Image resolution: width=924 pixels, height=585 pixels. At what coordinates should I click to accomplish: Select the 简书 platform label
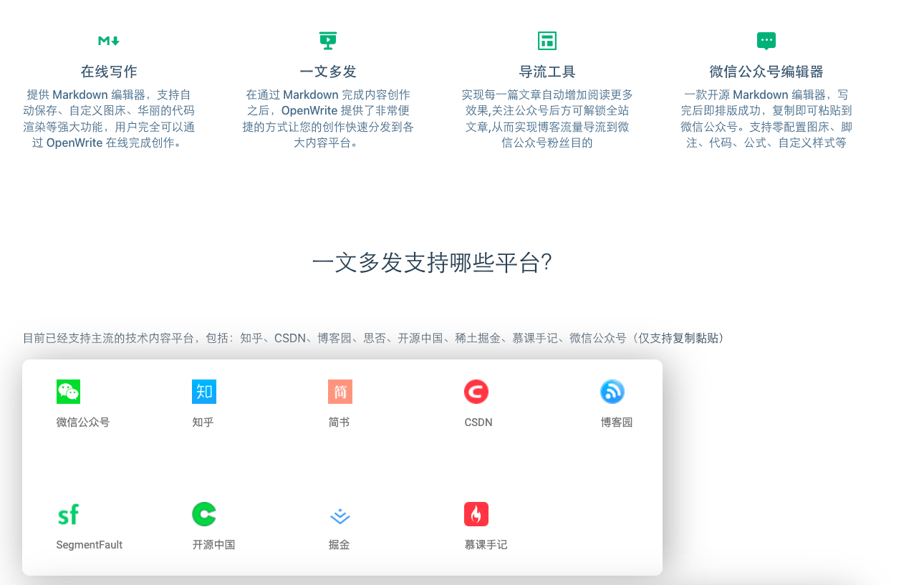pos(339,422)
